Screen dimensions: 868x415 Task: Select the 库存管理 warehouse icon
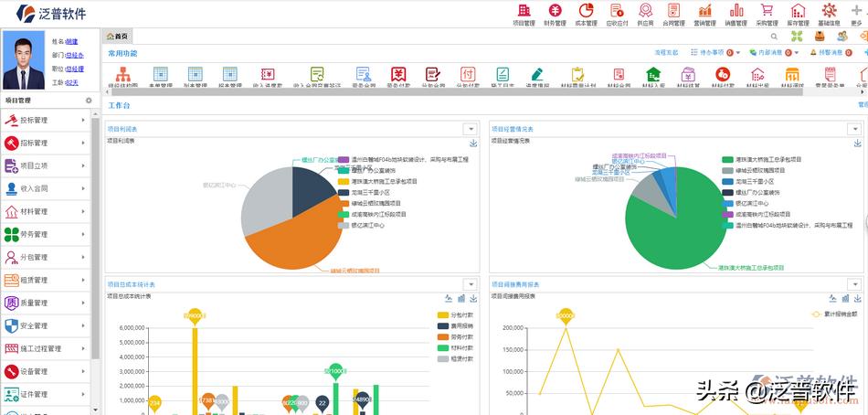(x=798, y=11)
